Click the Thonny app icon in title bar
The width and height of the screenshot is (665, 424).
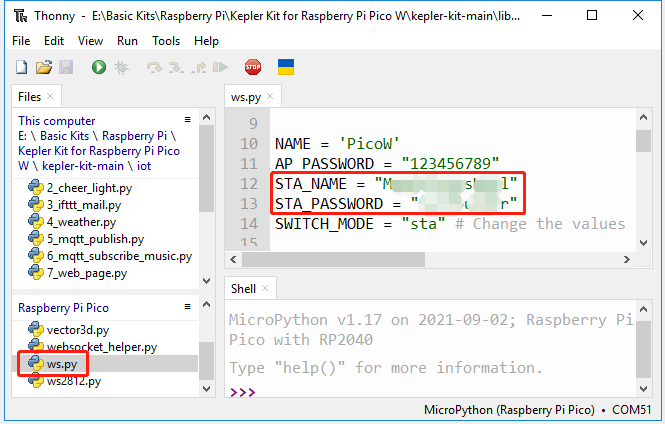20,16
